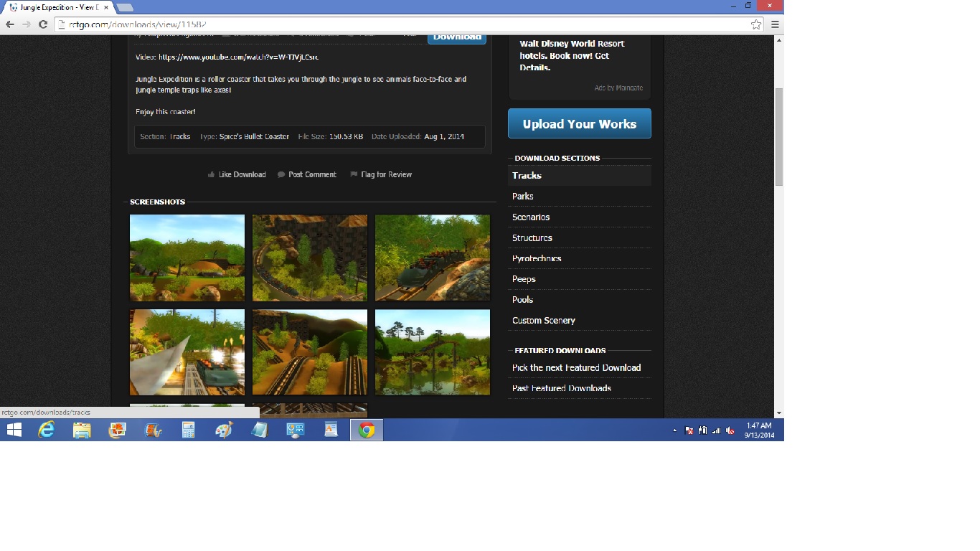Click the browser Forward arrow

pos(27,24)
